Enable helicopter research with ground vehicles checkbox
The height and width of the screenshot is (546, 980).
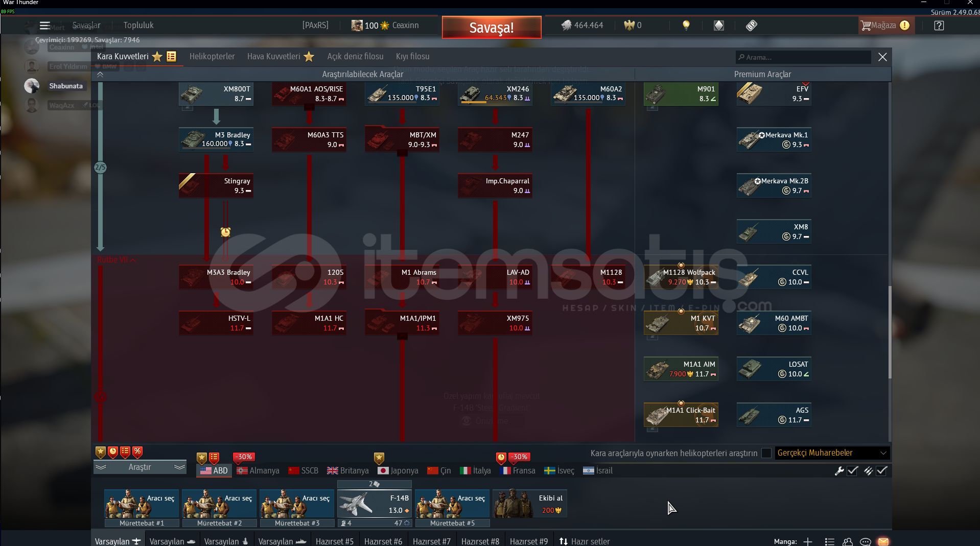pyautogui.click(x=766, y=453)
